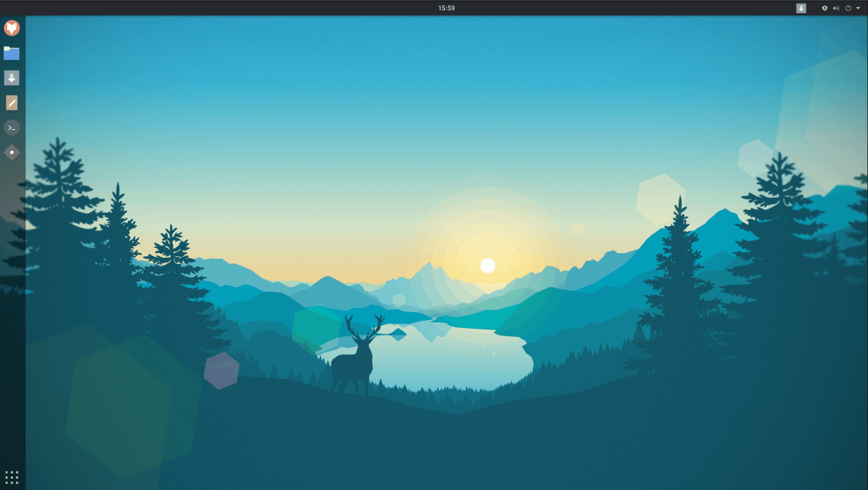Open the shield security tray icon
Viewport: 868px width, 490px height.
click(x=824, y=8)
